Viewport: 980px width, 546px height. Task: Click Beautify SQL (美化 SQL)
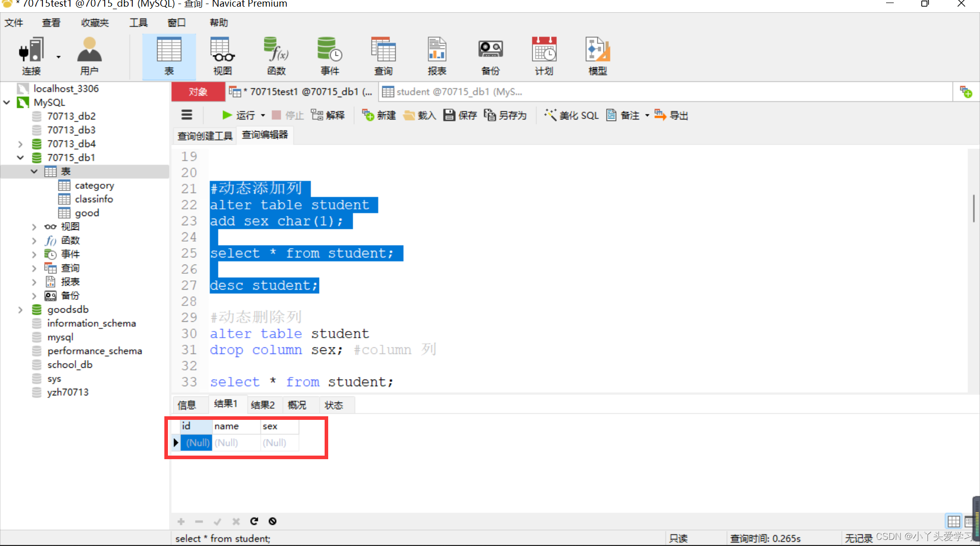tap(572, 115)
